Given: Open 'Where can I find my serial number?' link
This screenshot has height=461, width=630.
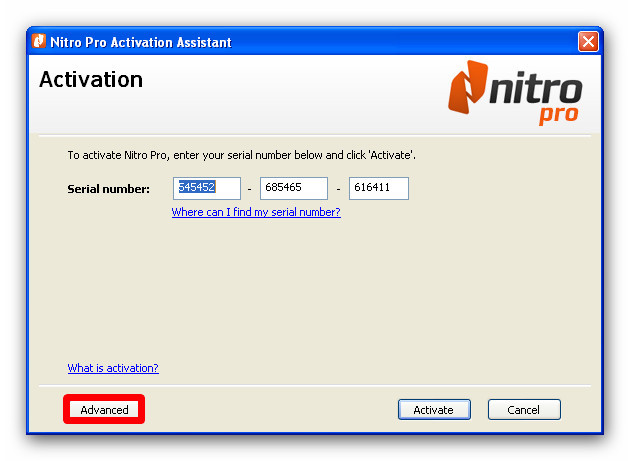Looking at the screenshot, I should coord(256,212).
